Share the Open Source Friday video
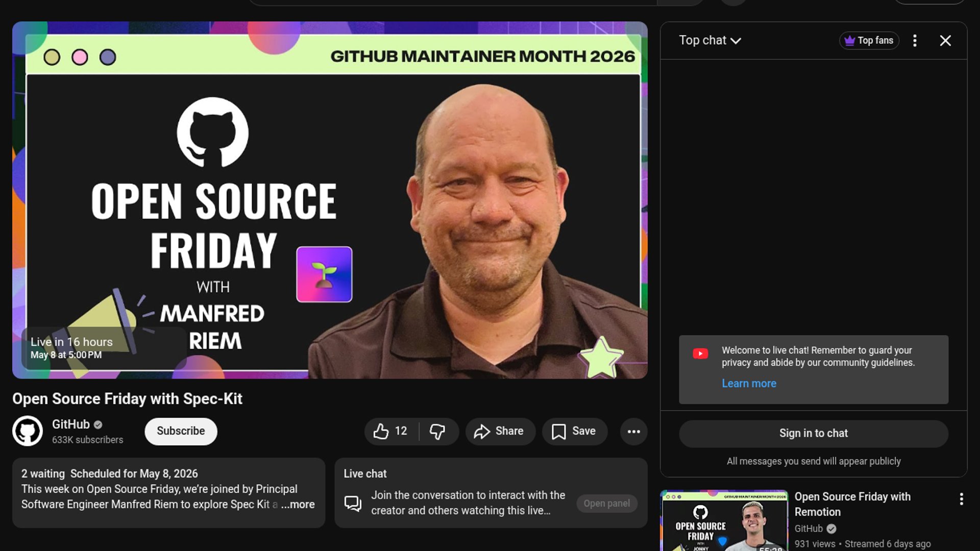Image resolution: width=980 pixels, height=551 pixels. coord(500,432)
